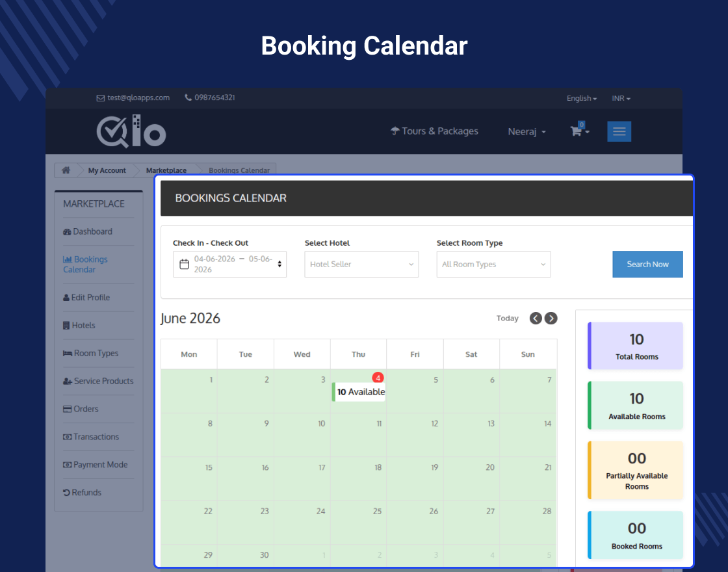Open the blue hamburger menu button
This screenshot has width=728, height=572.
point(619,131)
